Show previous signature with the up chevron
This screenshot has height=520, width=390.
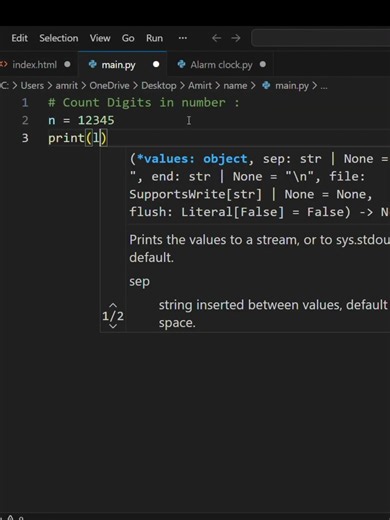(113, 305)
